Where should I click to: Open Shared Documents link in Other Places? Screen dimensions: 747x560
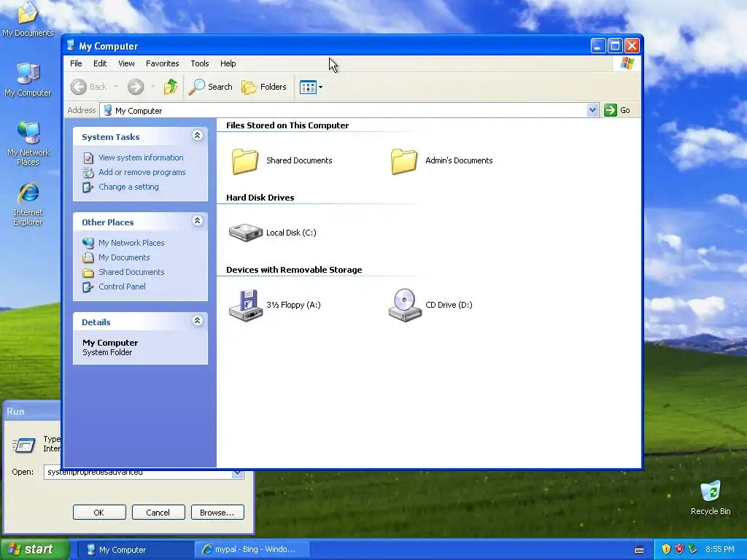(x=131, y=273)
